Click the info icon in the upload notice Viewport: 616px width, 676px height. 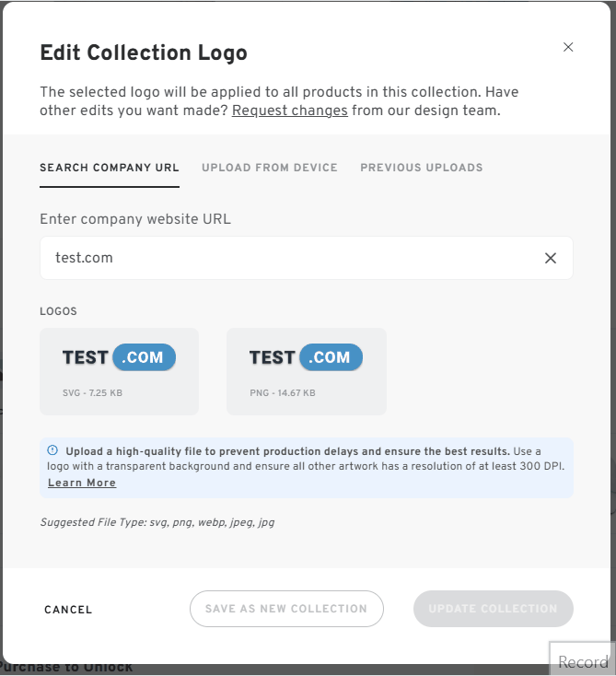pyautogui.click(x=52, y=450)
